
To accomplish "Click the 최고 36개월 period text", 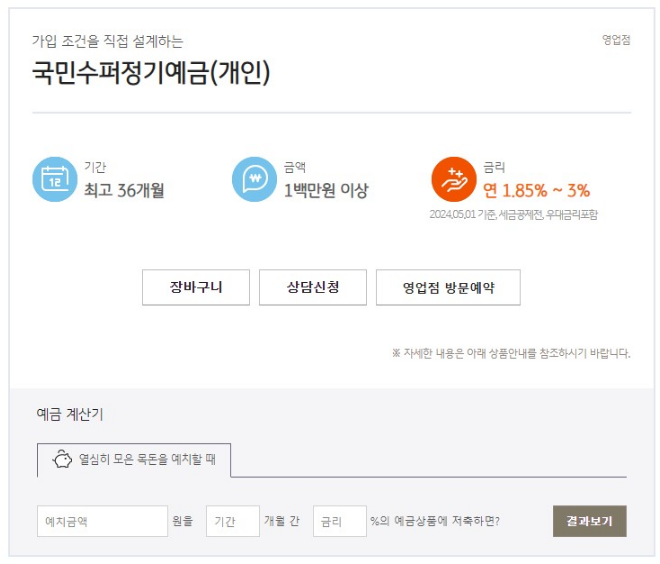I will tap(125, 190).
